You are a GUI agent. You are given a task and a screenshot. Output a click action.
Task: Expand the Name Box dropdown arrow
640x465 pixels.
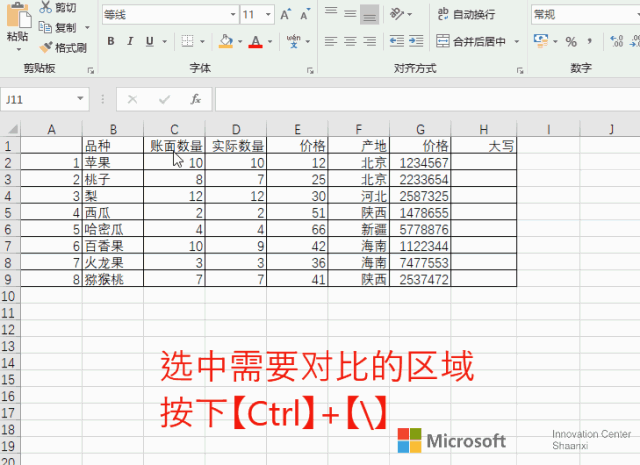point(81,100)
